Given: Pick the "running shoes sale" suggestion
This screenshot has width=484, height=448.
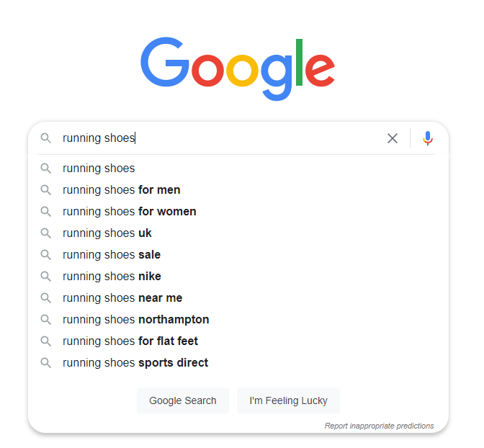Looking at the screenshot, I should [x=112, y=255].
